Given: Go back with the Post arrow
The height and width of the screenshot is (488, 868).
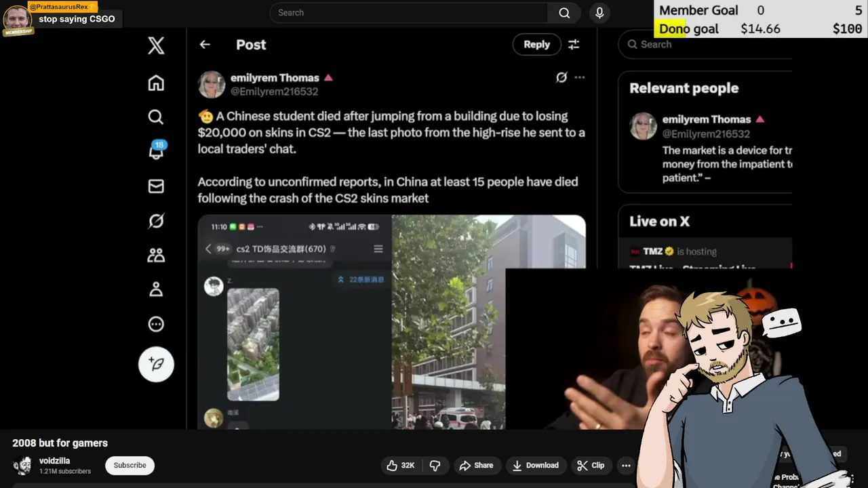Looking at the screenshot, I should click(x=205, y=44).
